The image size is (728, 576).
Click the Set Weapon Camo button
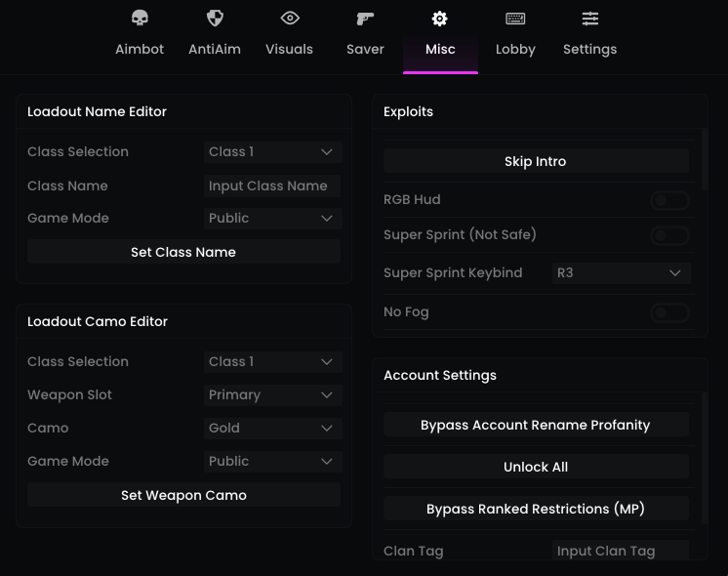pyautogui.click(x=183, y=496)
